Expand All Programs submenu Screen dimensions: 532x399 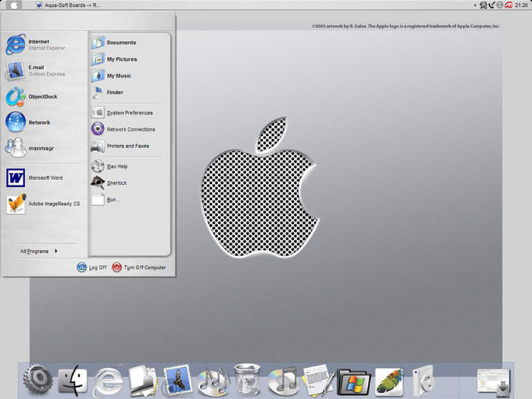(38, 251)
